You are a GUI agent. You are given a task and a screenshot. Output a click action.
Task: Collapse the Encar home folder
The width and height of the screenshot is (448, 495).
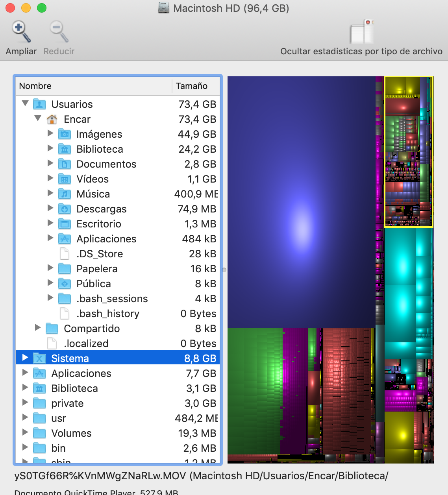[x=38, y=118]
